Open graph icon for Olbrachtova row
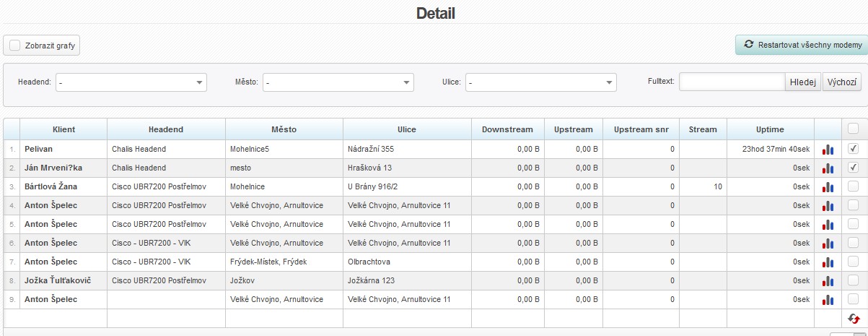868x336 pixels. [828, 262]
